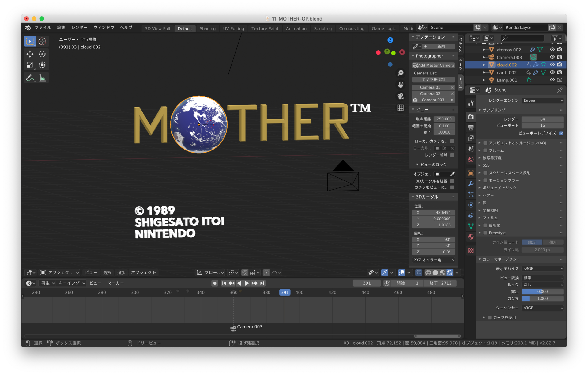Enable Motion Blur checkbox

click(x=485, y=180)
